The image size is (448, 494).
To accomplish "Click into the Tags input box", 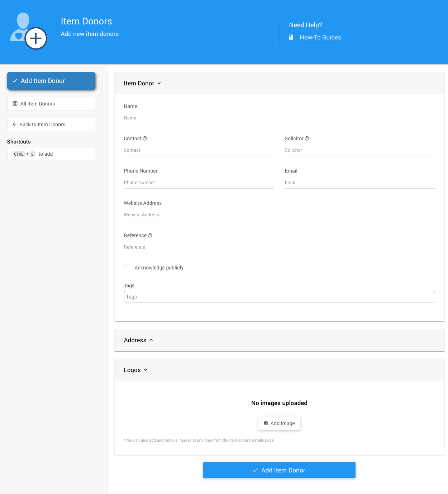I will pyautogui.click(x=279, y=297).
